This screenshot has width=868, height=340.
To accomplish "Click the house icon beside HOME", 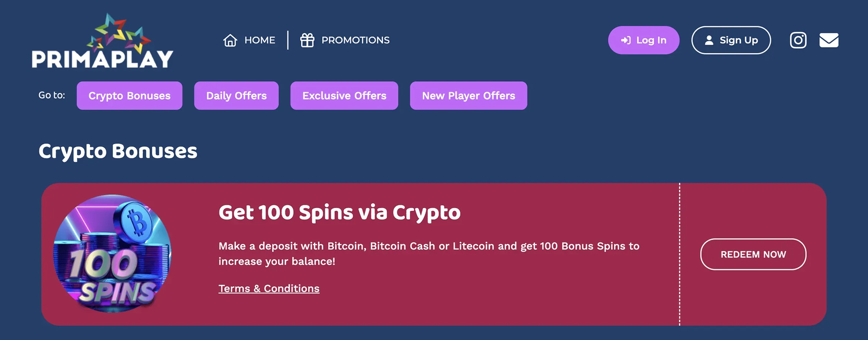I will point(230,40).
